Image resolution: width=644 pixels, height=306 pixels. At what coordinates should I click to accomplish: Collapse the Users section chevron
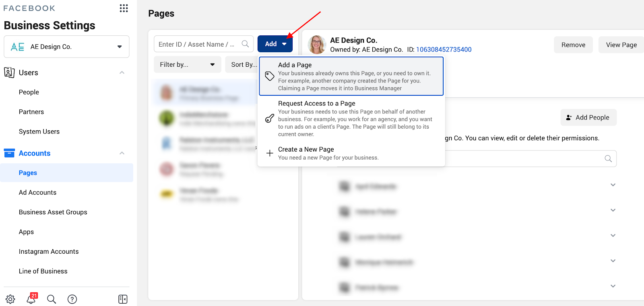[122, 73]
